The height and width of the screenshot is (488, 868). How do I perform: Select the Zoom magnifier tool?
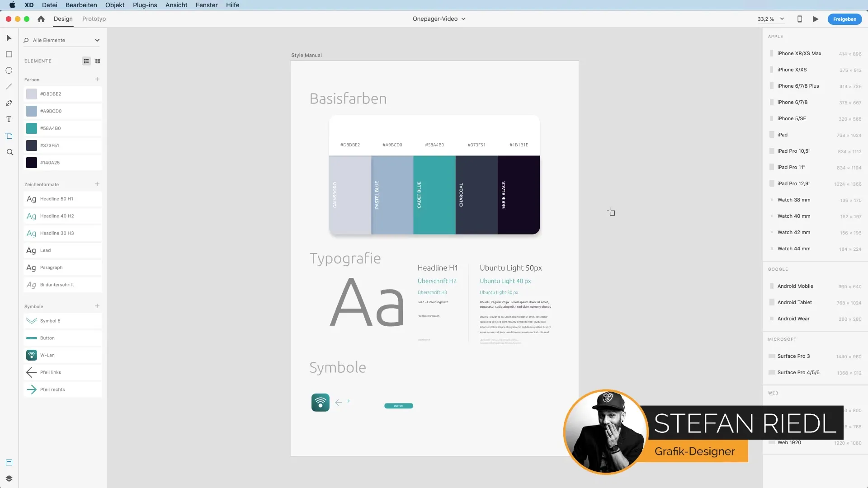(x=9, y=152)
